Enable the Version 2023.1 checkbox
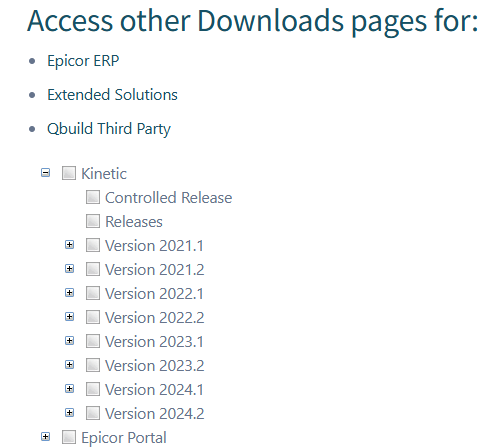Viewport: 489px width, 447px height. click(x=93, y=341)
